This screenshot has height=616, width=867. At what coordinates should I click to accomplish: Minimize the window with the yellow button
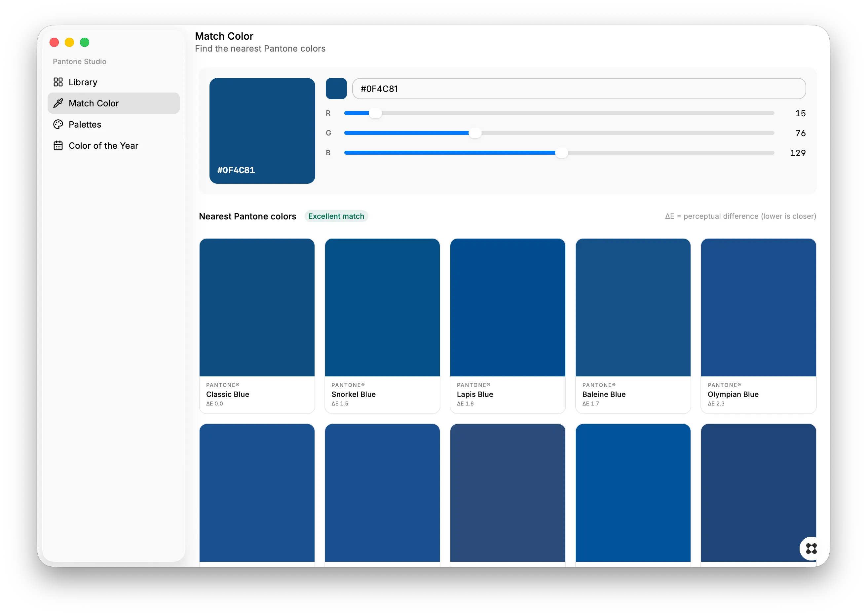coord(69,42)
